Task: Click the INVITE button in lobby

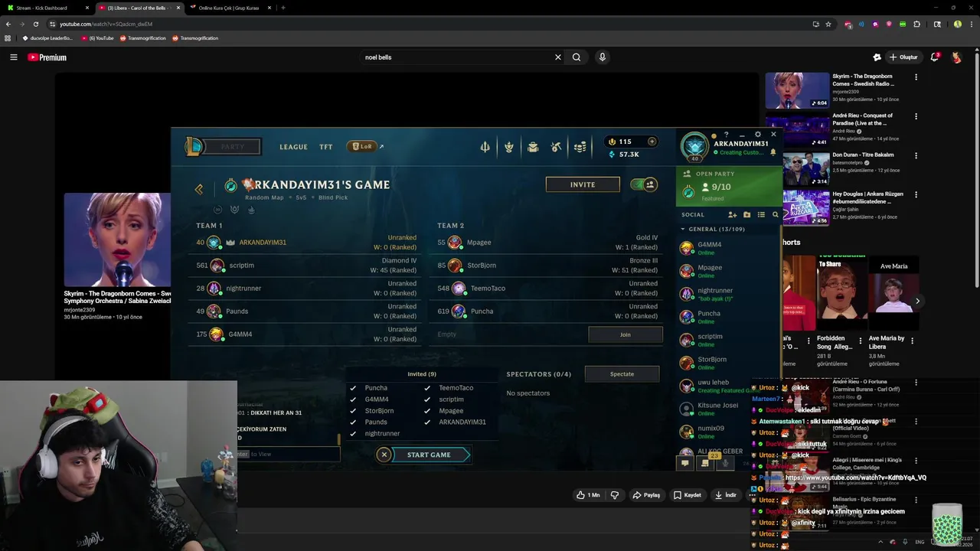Action: point(583,184)
